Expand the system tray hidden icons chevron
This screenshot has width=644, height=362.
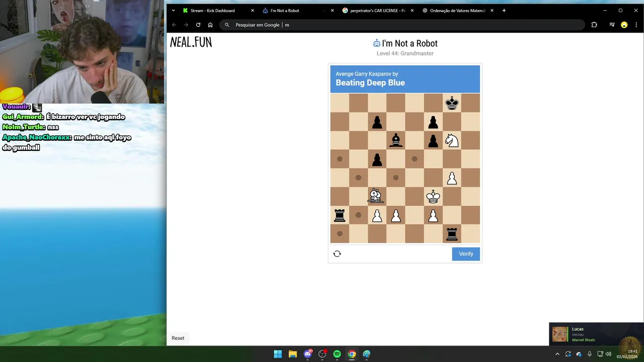coord(557,354)
